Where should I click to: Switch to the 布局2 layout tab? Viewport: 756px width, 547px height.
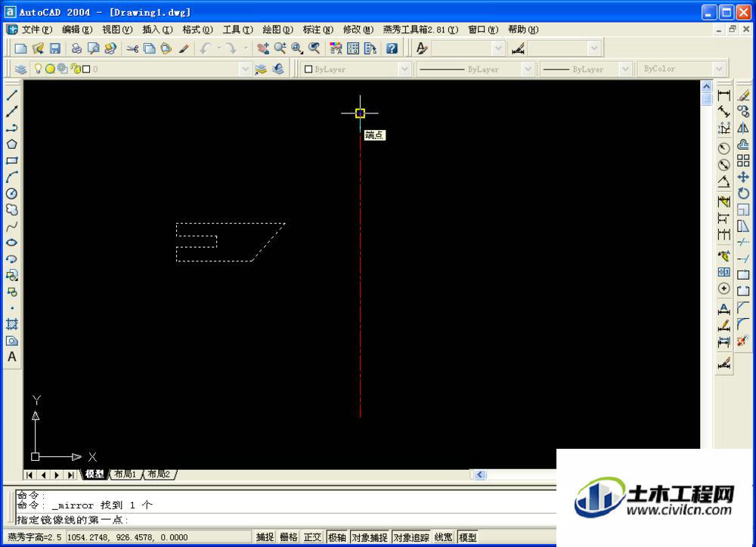point(159,474)
